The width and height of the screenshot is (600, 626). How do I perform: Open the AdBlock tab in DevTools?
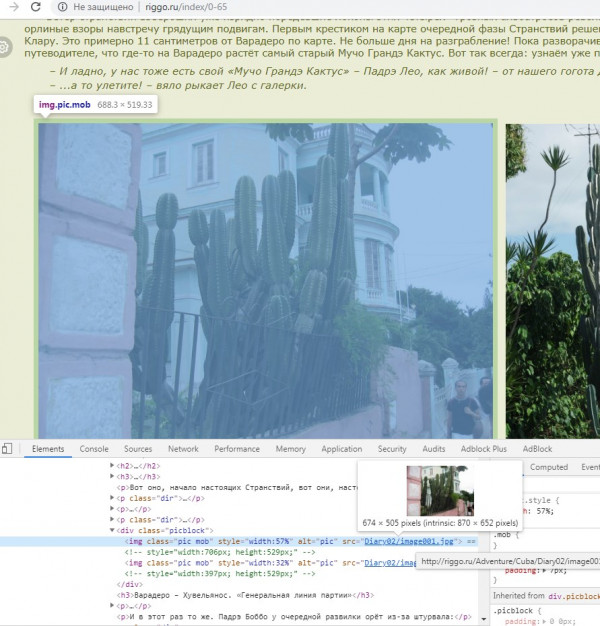point(537,449)
